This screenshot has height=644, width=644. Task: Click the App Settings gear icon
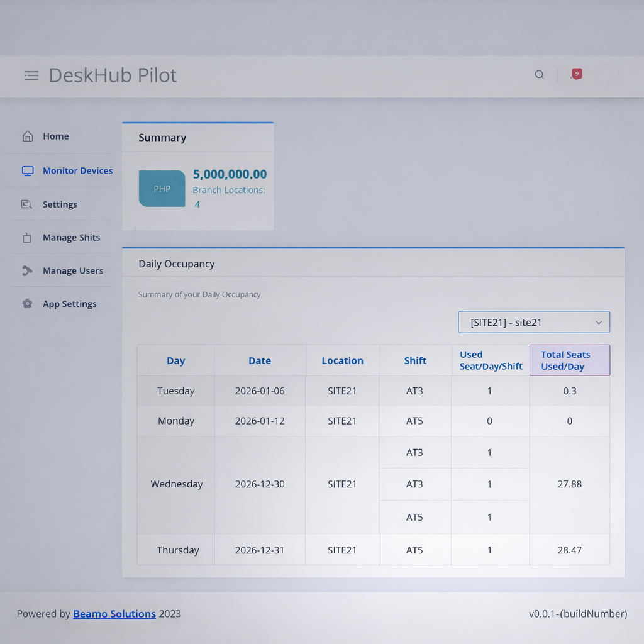(27, 304)
